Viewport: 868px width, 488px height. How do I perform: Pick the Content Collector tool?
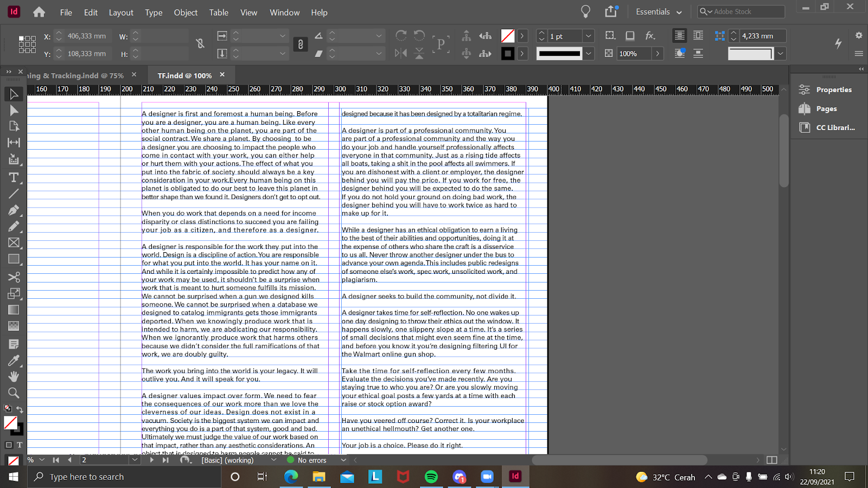14,159
